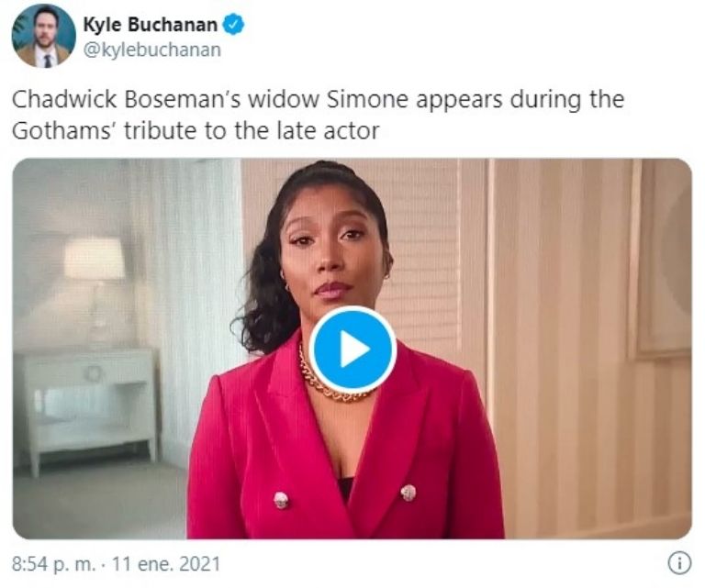Click the word Simone in the tweet
The image size is (705, 588).
[367, 99]
